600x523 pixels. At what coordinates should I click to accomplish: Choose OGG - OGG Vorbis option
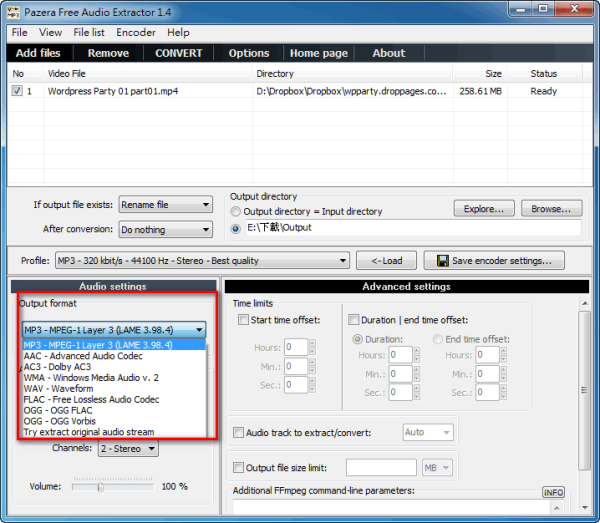114,421
